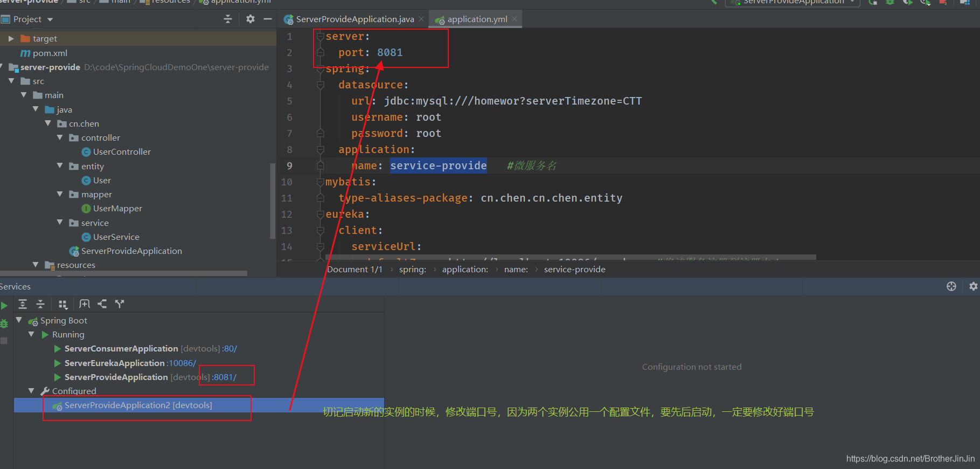Viewport: 980px width, 469px height.
Task: Click the selected text service-provide in editor
Action: click(439, 166)
